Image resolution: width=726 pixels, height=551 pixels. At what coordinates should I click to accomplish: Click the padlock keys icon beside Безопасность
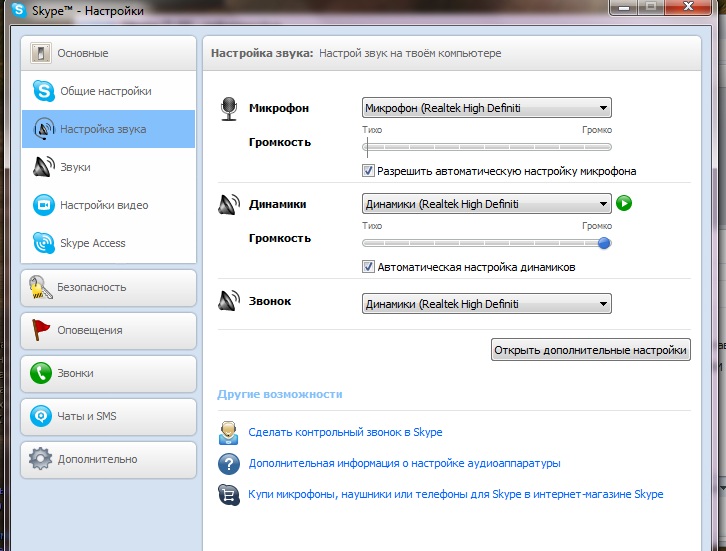[40, 287]
